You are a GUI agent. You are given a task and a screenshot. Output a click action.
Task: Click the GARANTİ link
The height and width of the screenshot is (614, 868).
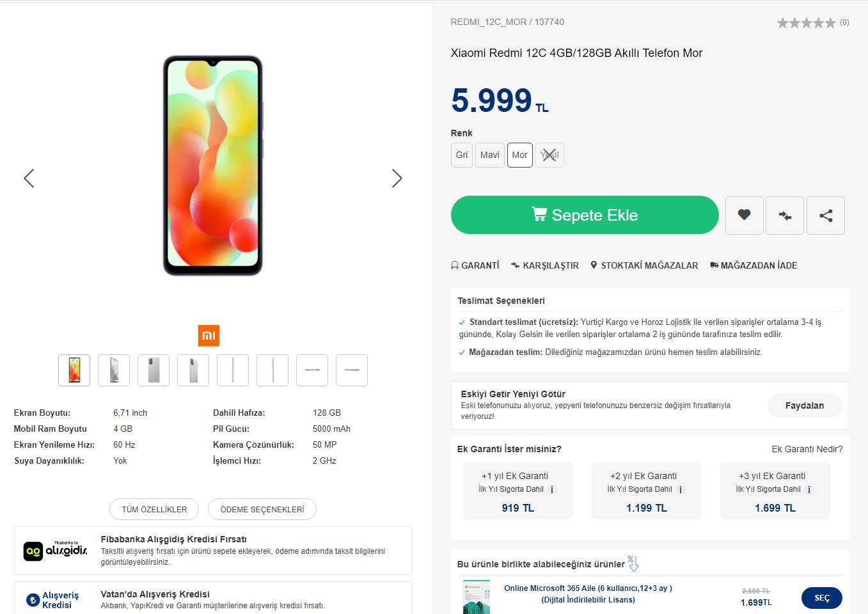[x=475, y=265]
